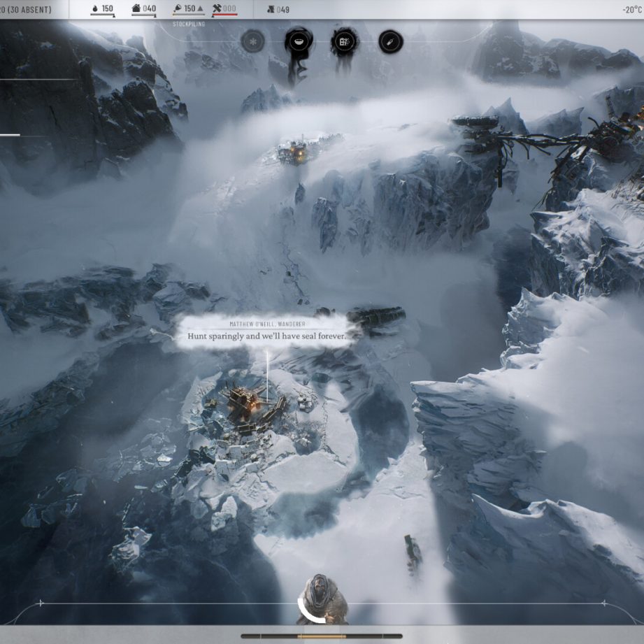
Task: Click the heat droplet resource icon
Action: pos(95,8)
